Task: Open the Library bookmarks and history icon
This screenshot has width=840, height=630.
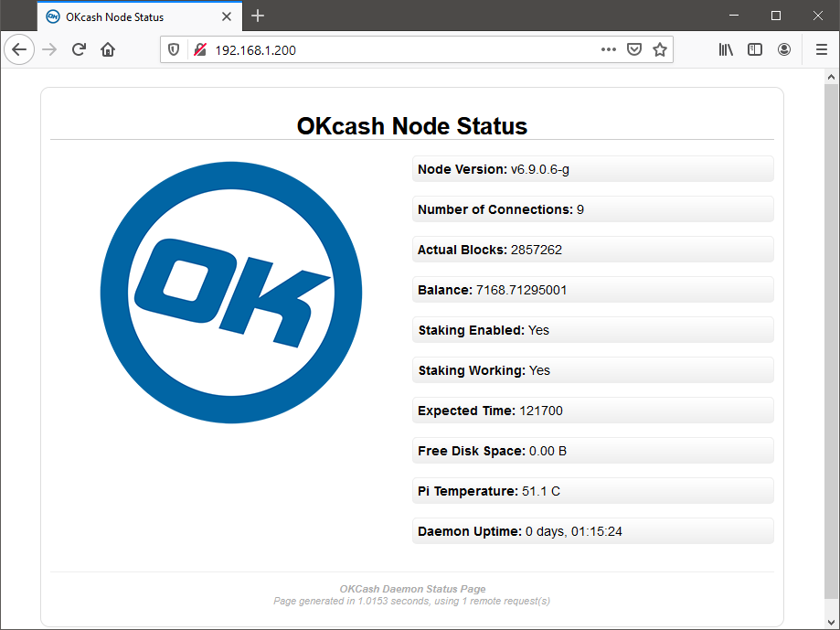Action: pyautogui.click(x=726, y=49)
